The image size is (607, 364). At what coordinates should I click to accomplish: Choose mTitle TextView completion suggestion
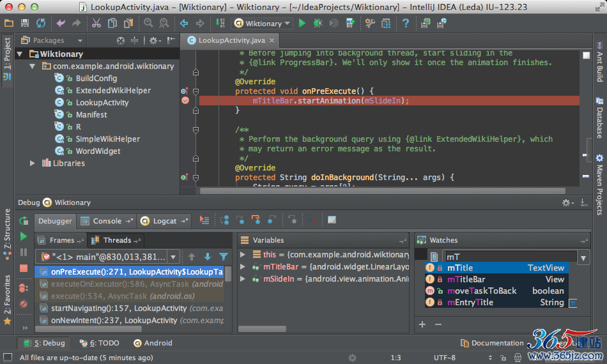point(496,268)
